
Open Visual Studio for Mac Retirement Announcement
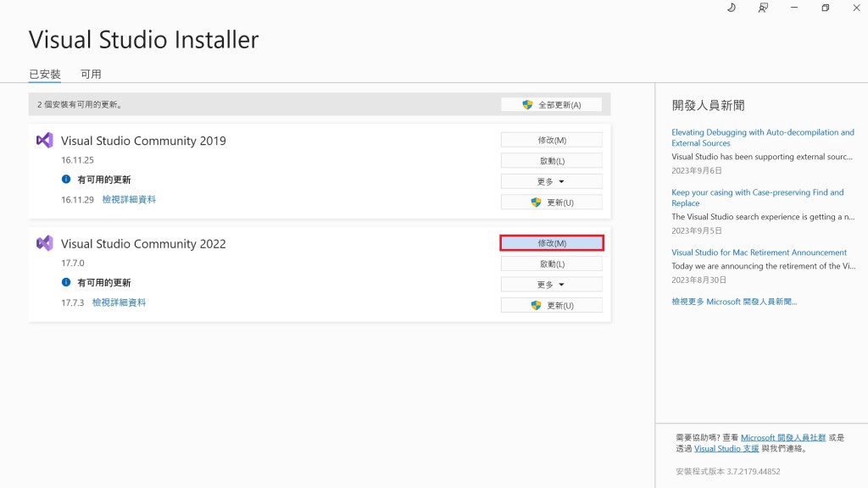click(759, 252)
